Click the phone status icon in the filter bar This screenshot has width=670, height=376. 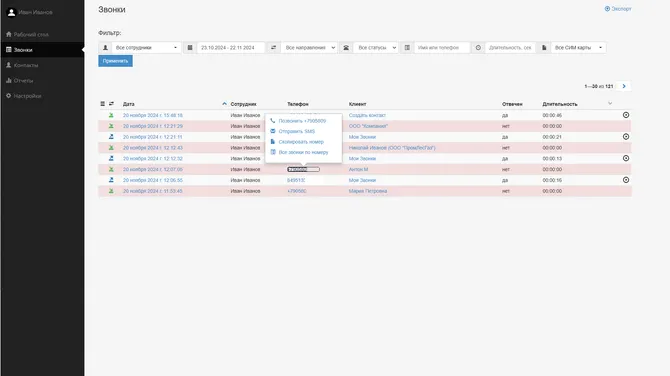[x=346, y=48]
